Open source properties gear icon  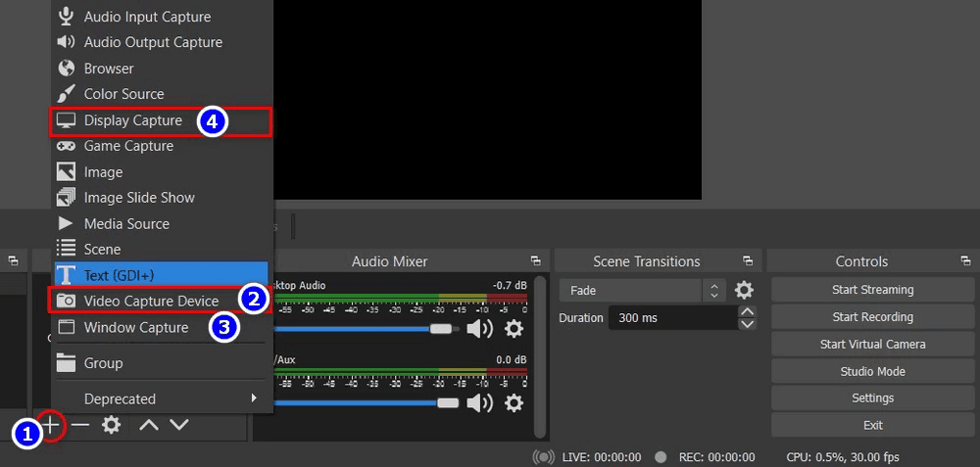click(112, 425)
